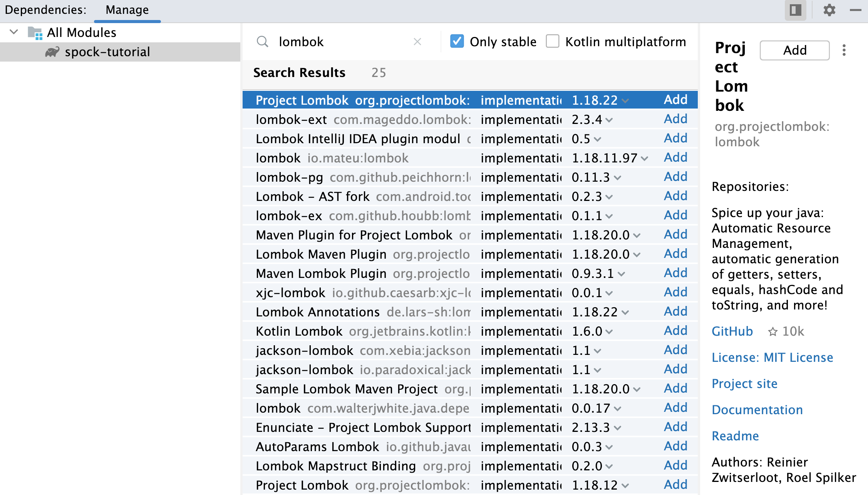
Task: Select the All Modules item
Action: (81, 33)
